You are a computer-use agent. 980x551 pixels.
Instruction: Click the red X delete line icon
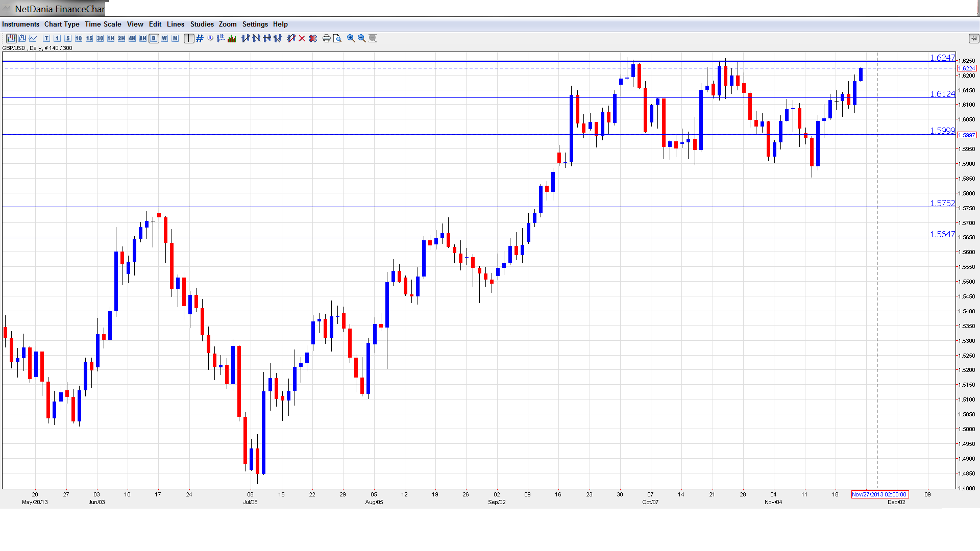click(x=302, y=38)
